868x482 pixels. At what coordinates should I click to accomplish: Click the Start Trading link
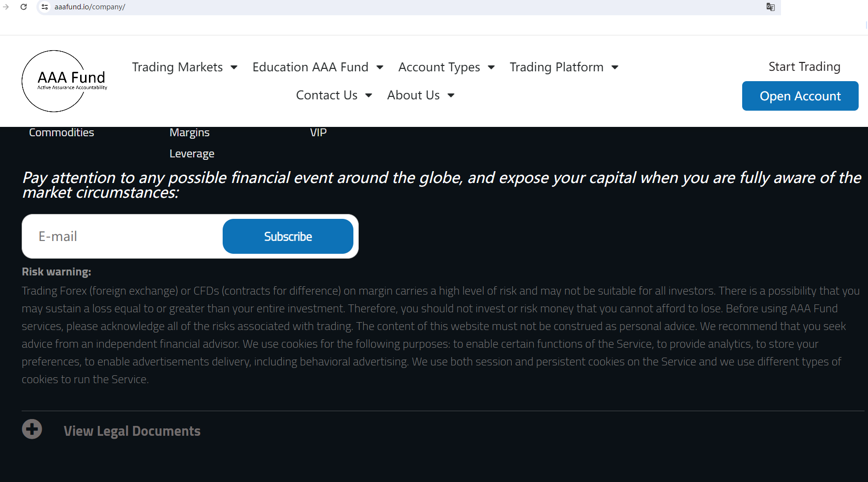tap(804, 67)
